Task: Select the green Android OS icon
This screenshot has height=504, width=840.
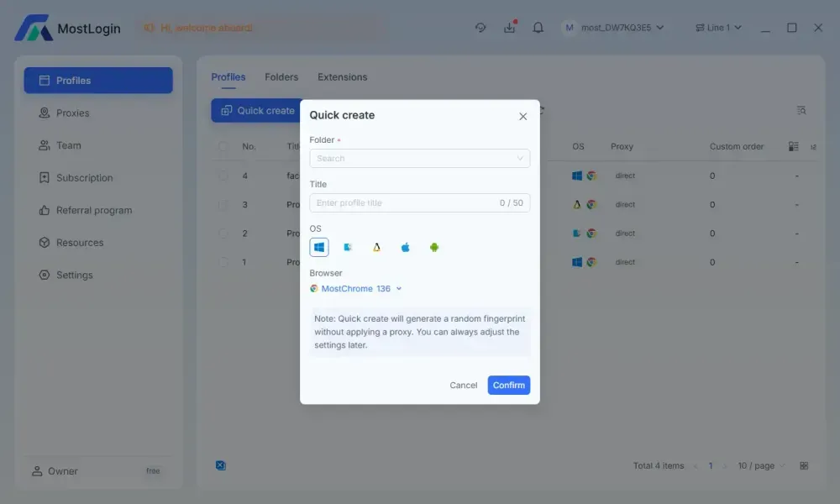Action: click(434, 248)
